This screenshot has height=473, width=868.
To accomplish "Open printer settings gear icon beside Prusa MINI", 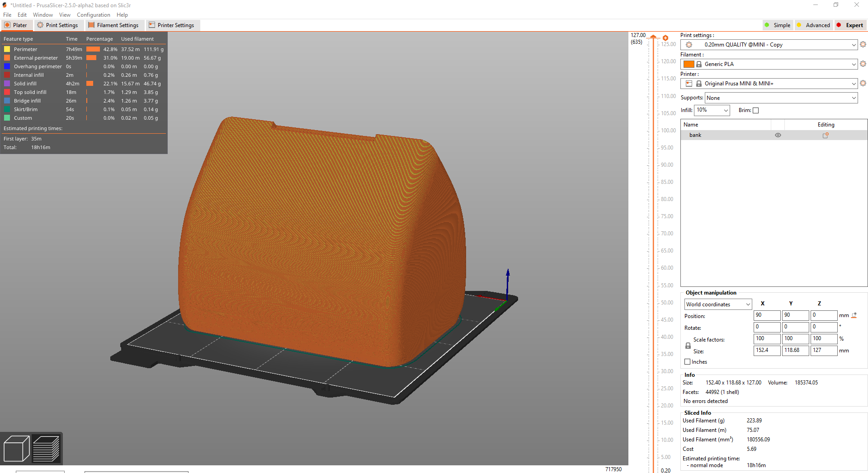I will tap(863, 83).
